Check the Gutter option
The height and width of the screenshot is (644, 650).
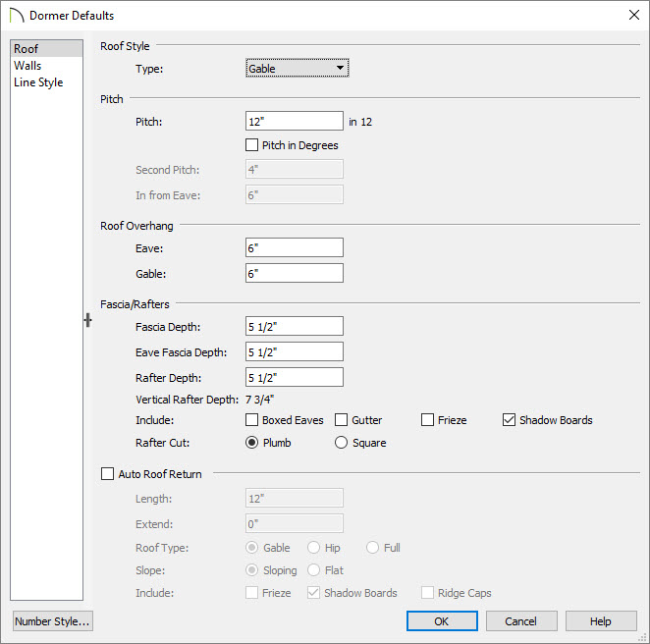click(x=341, y=420)
